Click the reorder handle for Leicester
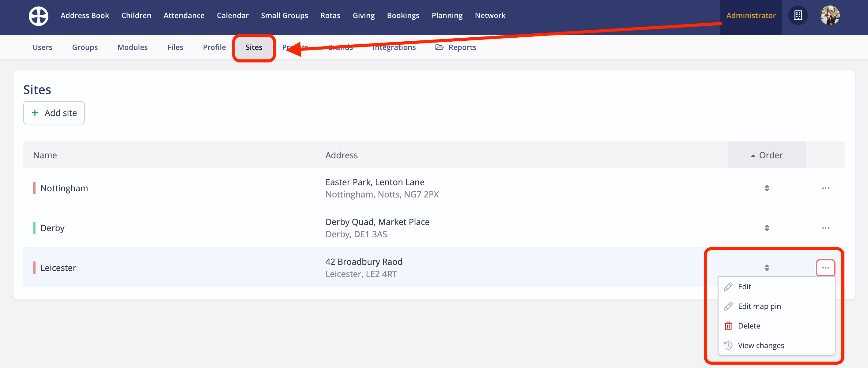This screenshot has height=368, width=868. point(767,268)
